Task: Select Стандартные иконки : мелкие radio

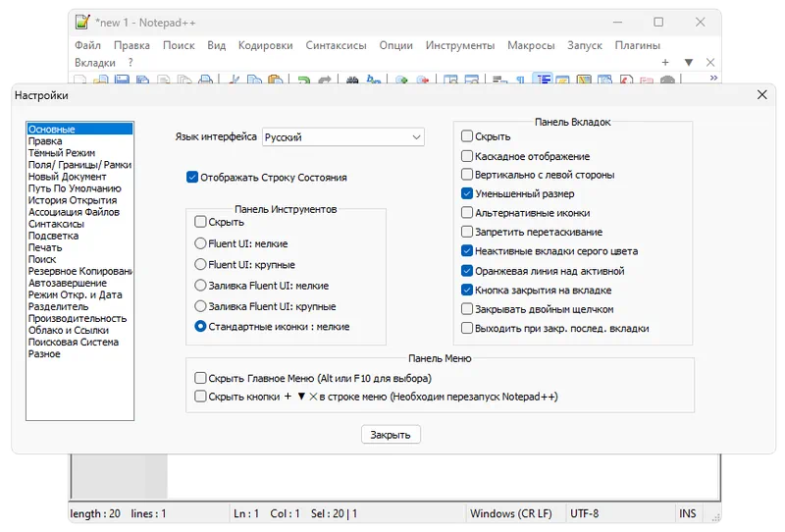Action: [x=200, y=326]
